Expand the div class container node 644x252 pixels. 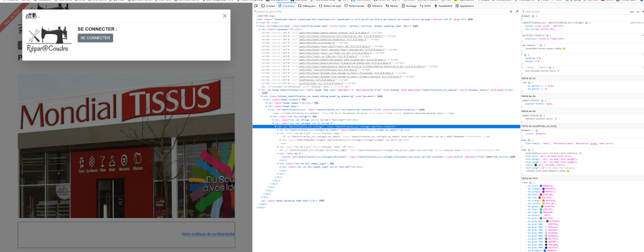tap(260, 29)
